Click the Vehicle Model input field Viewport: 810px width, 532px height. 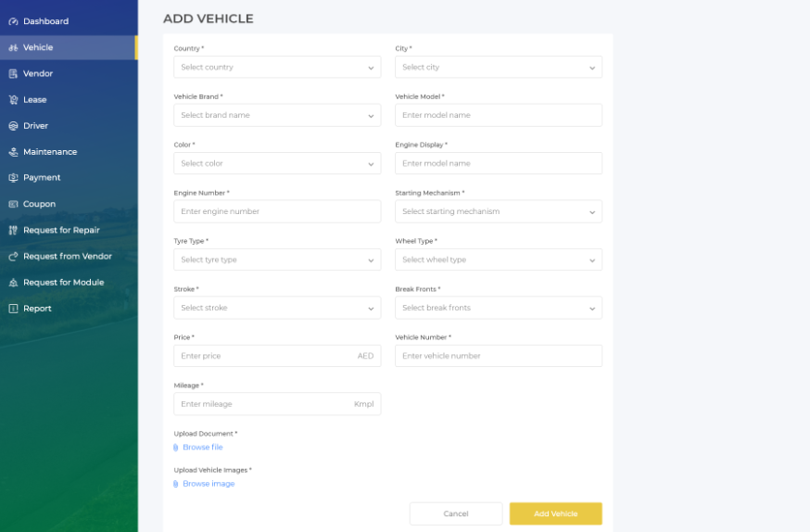(499, 115)
